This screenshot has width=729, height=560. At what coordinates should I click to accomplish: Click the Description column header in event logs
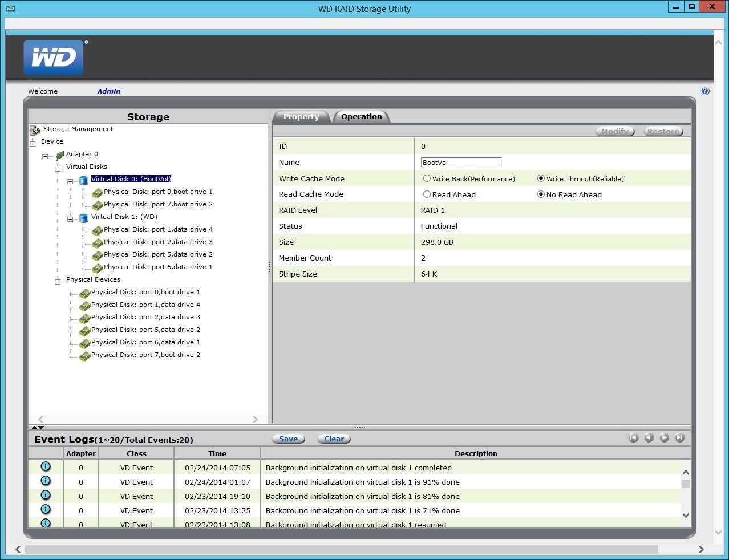[476, 454]
